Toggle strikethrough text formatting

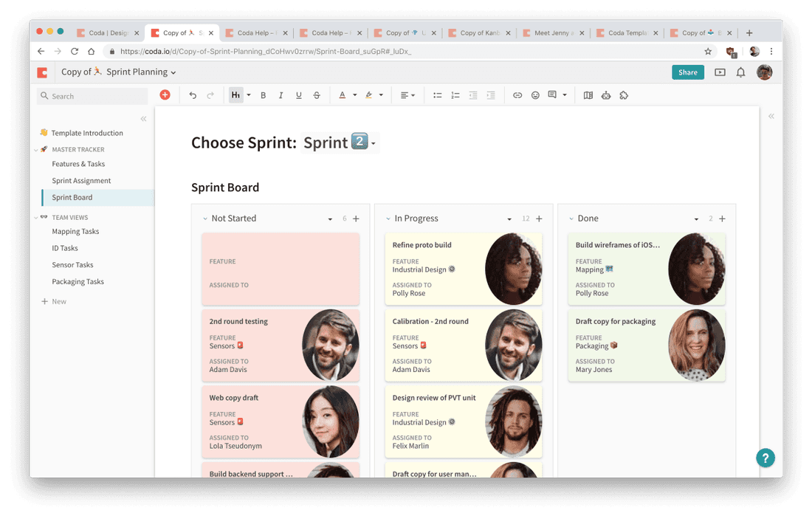point(316,94)
